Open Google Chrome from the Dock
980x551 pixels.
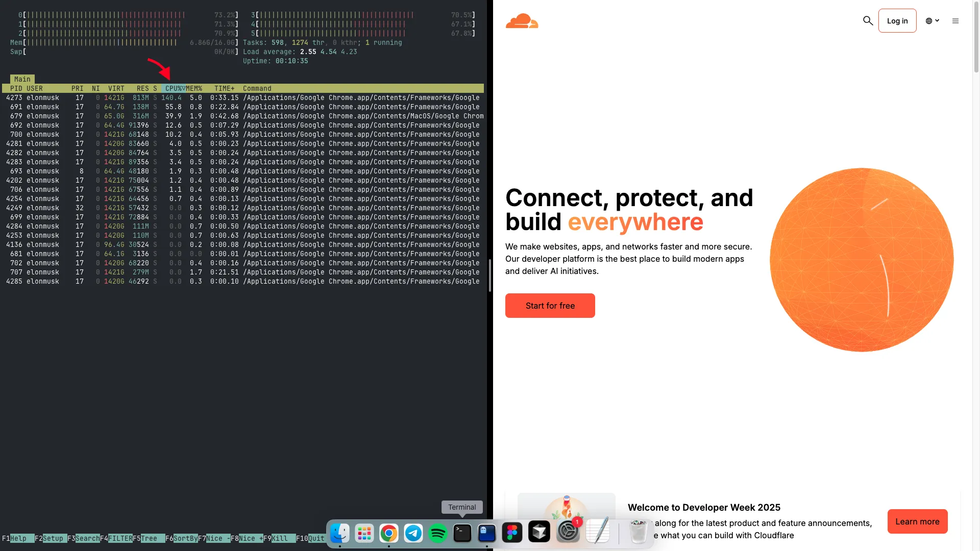coord(389,533)
